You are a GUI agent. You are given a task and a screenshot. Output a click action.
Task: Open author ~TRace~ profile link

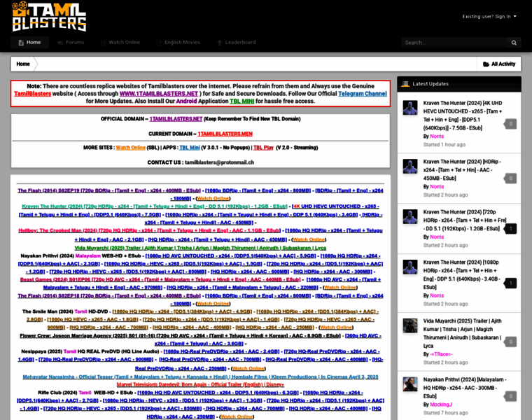[441, 354]
